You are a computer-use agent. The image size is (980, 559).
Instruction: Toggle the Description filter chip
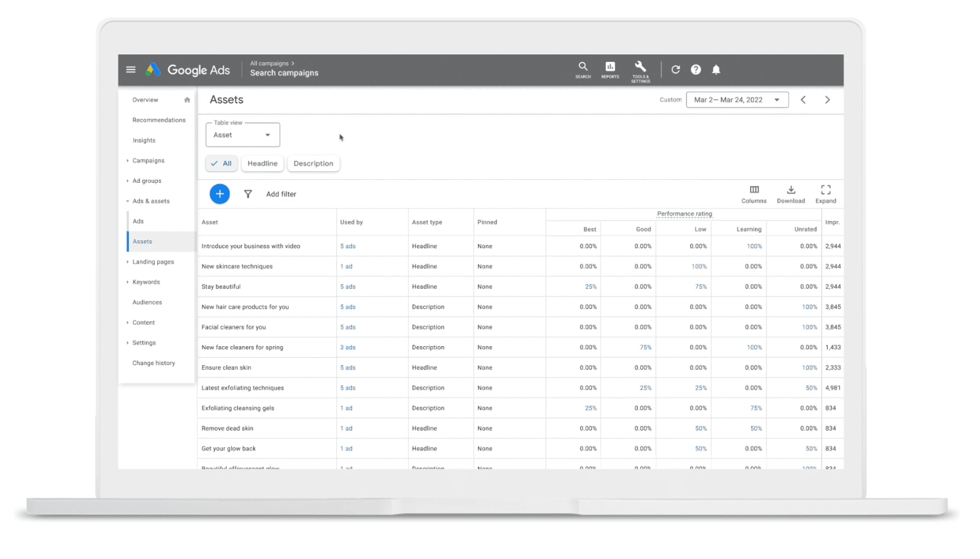(x=313, y=164)
